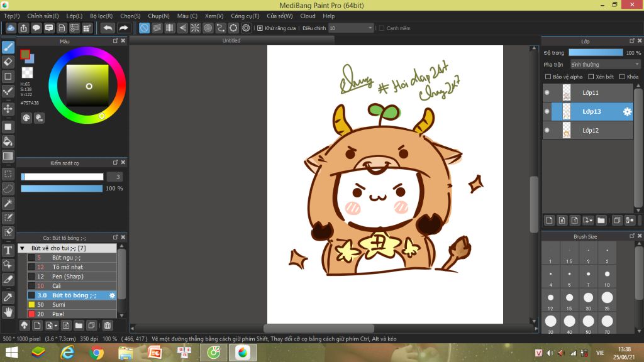Image resolution: width=644 pixels, height=362 pixels.
Task: Hide the Lớp12 layer
Action: tap(547, 131)
